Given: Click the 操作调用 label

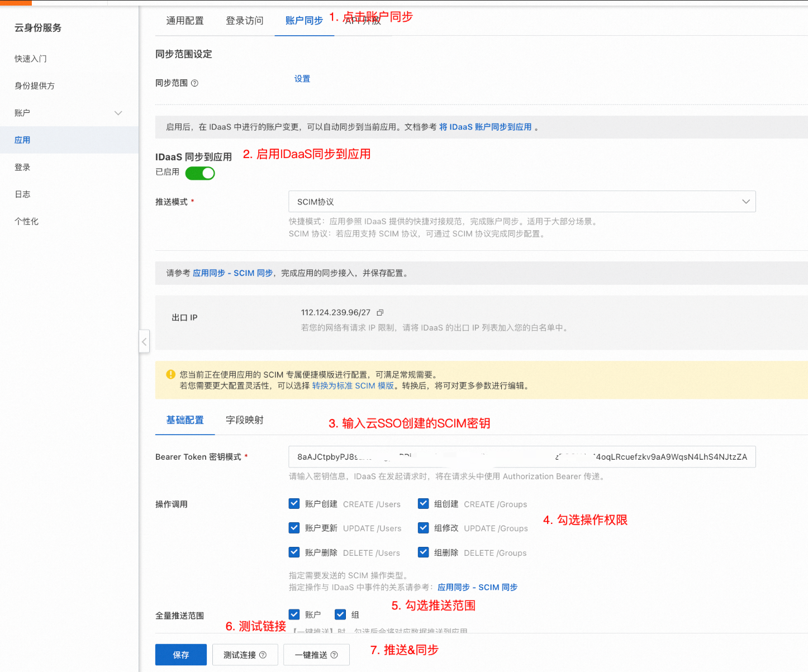Looking at the screenshot, I should (172, 504).
